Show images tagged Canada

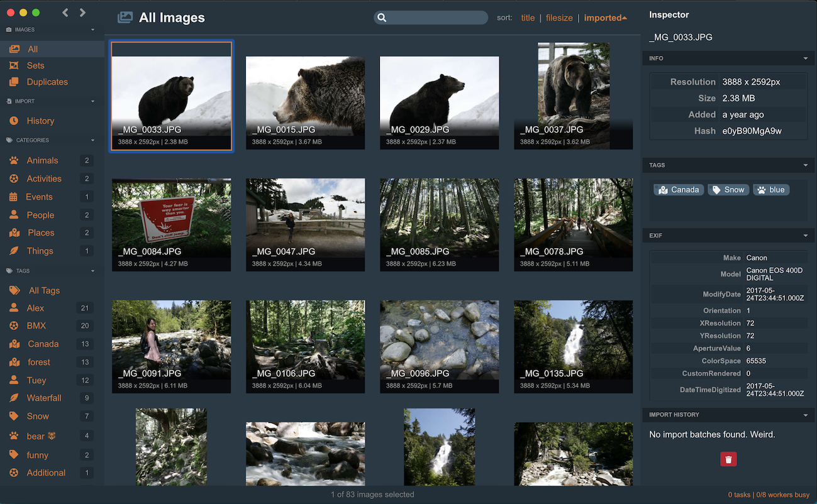pos(43,344)
